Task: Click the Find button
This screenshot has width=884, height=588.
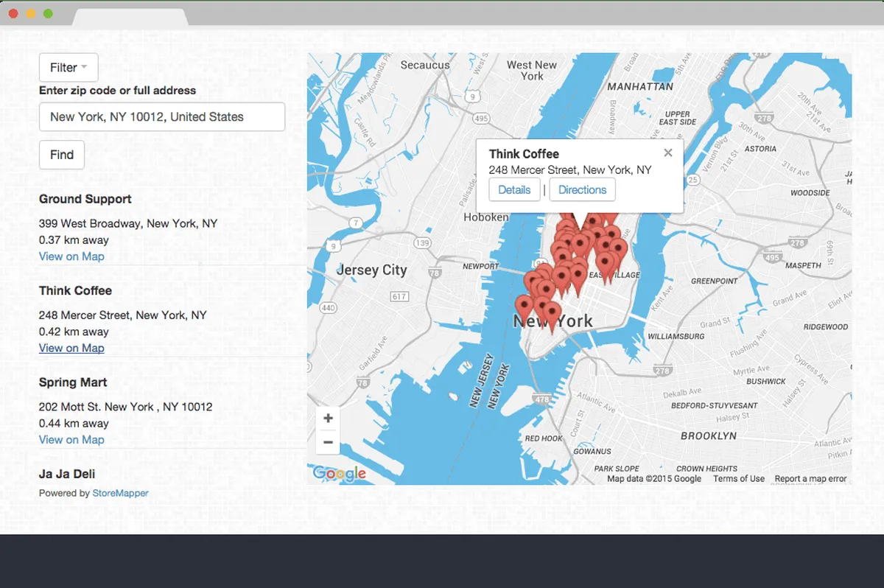Action: (62, 155)
